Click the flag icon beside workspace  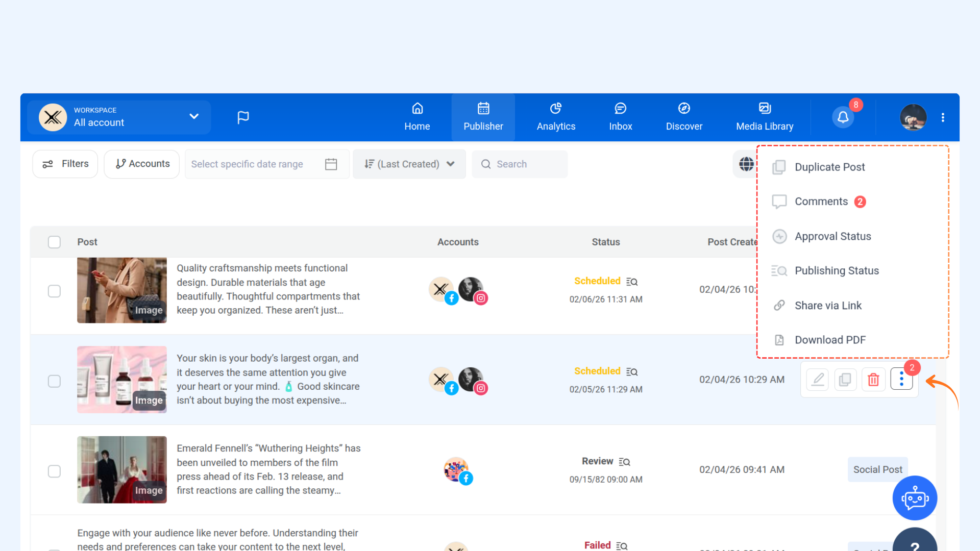pos(243,117)
